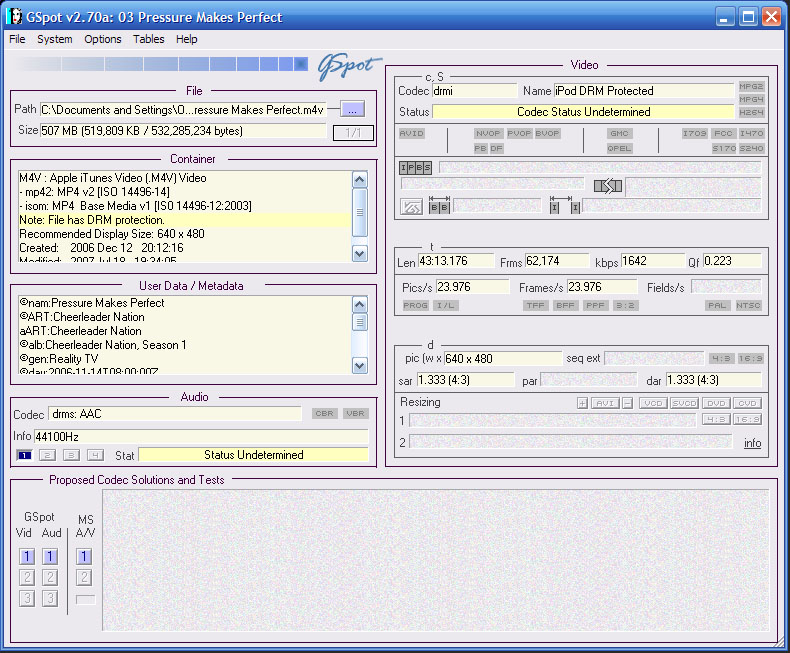Click MS A/V test button 1
Viewport: 790px width, 653px height.
[x=84, y=557]
